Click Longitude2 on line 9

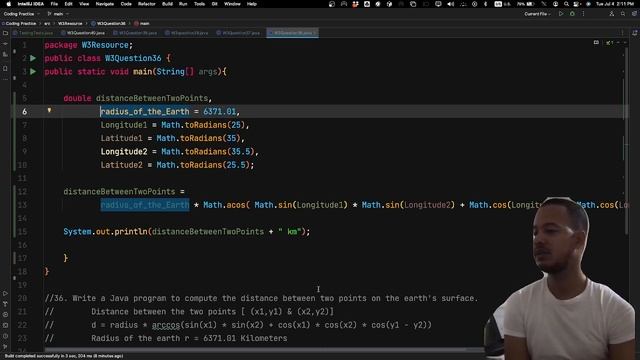point(124,151)
